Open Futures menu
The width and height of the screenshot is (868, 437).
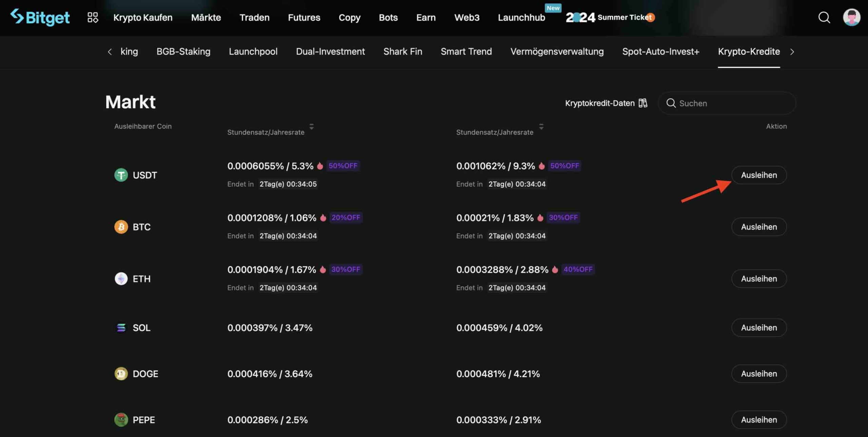coord(304,17)
